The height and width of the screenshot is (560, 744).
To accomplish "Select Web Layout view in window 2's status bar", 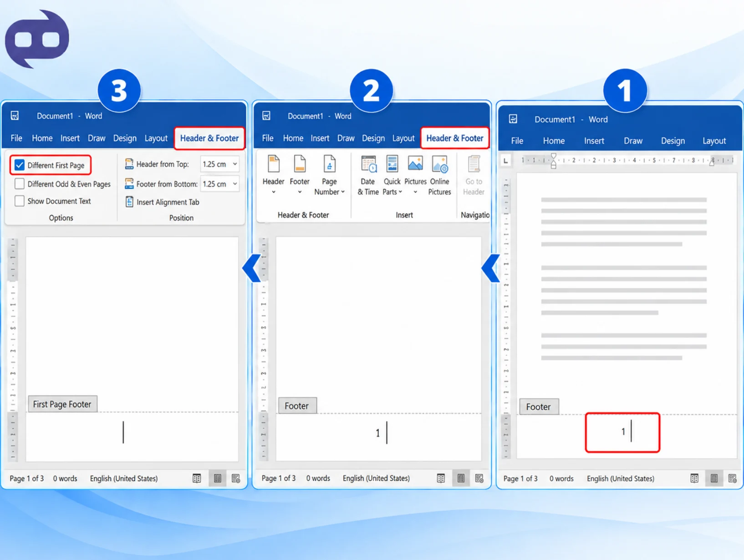I will (479, 479).
